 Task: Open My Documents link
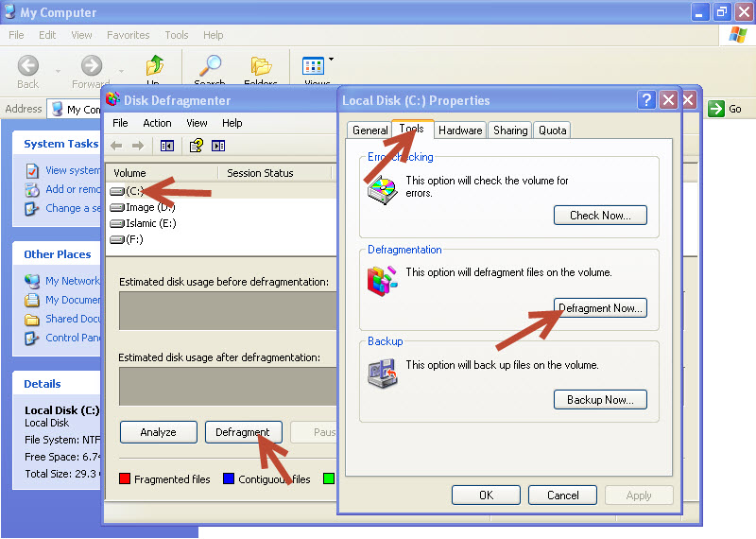click(x=73, y=300)
